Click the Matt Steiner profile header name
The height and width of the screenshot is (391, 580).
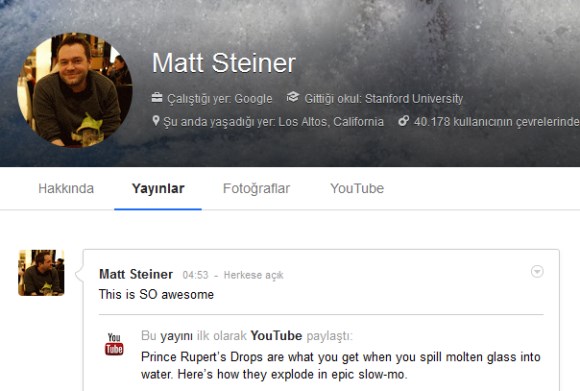tap(224, 63)
